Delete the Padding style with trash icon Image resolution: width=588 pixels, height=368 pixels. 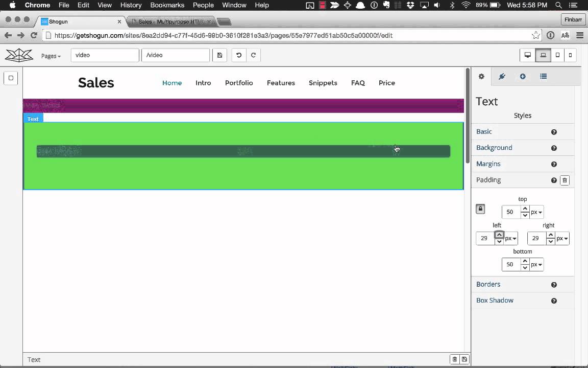pyautogui.click(x=565, y=180)
